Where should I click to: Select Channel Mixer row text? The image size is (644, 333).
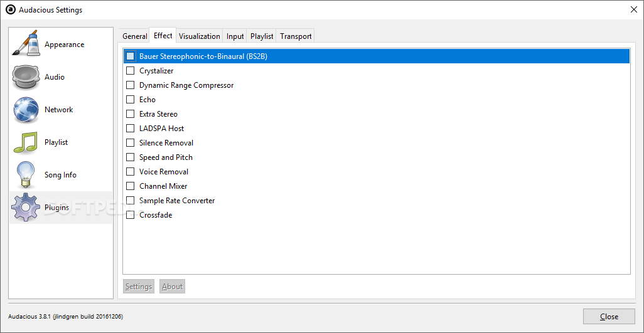click(x=163, y=186)
